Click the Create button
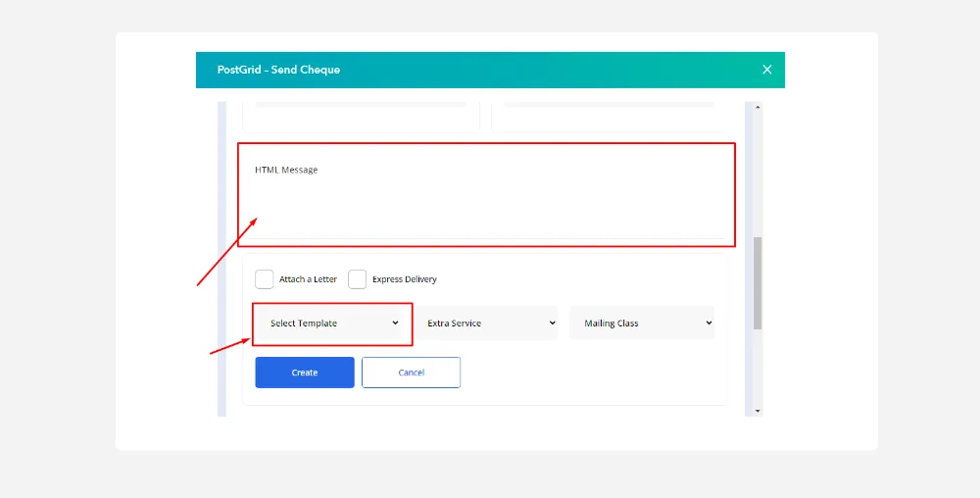Viewport: 980px width, 498px height. (x=305, y=373)
